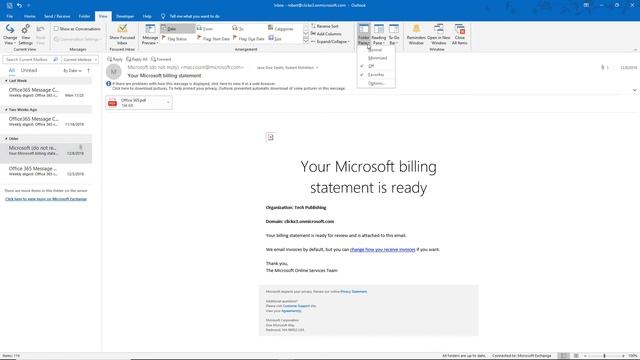Screen dimensions: 640x360
Task: Open Ribbon Display Options in title bar
Action: [586, 5]
